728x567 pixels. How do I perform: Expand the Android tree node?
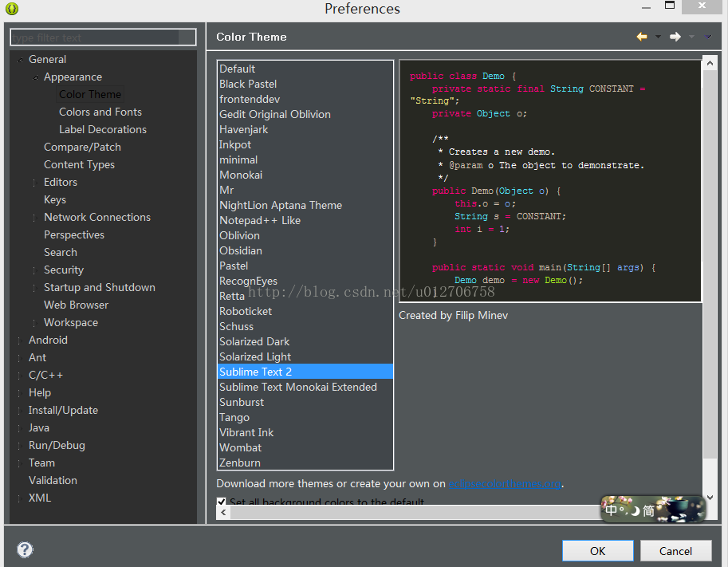(20, 341)
